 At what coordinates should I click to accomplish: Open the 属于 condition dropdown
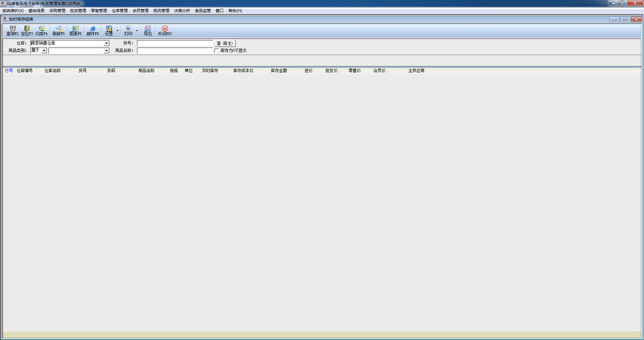(x=44, y=51)
